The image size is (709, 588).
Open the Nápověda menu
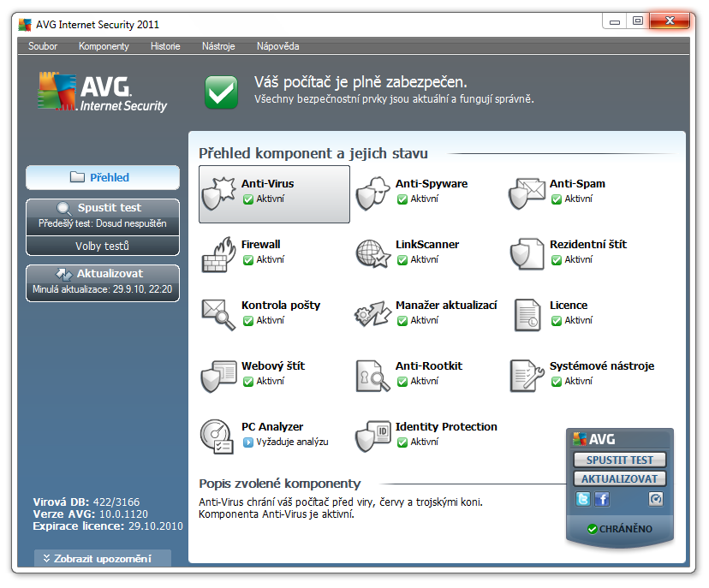tap(278, 46)
